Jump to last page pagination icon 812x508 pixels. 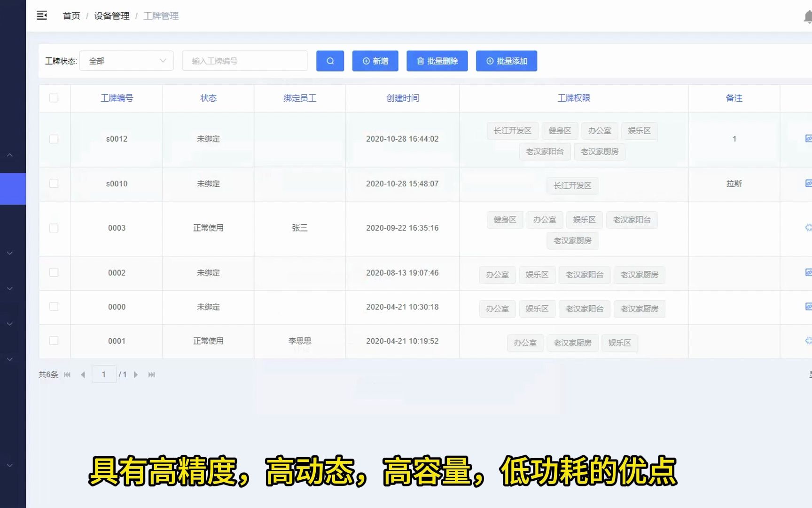(151, 374)
